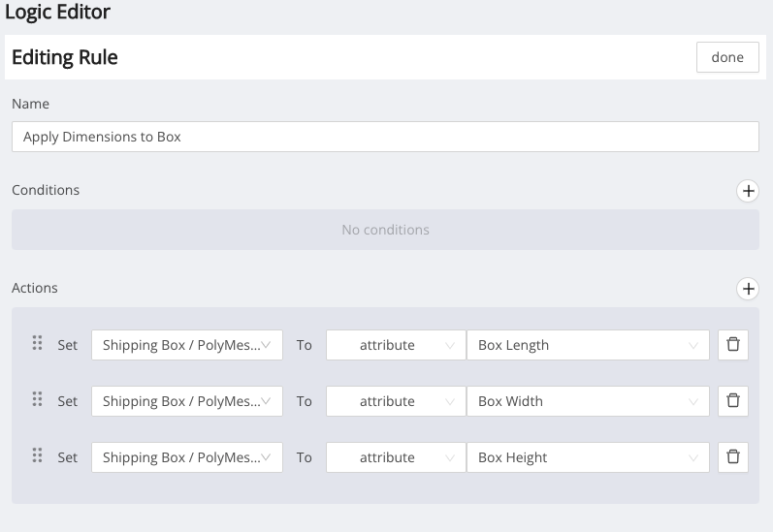Screen dimensions: 773x532
Task: Open Shipping Box target dropdown in second action
Action: pyautogui.click(x=187, y=401)
